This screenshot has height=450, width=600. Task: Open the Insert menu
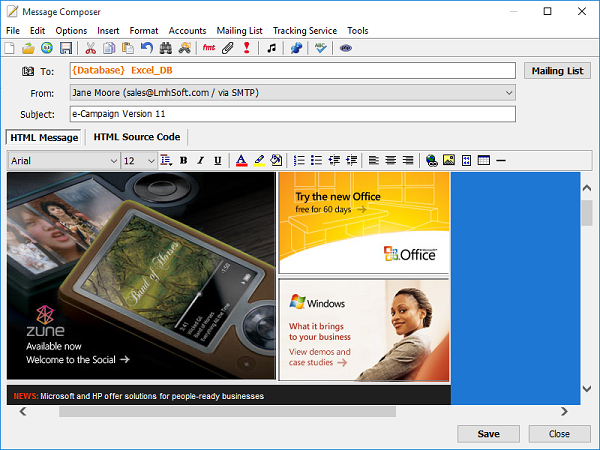click(x=108, y=31)
